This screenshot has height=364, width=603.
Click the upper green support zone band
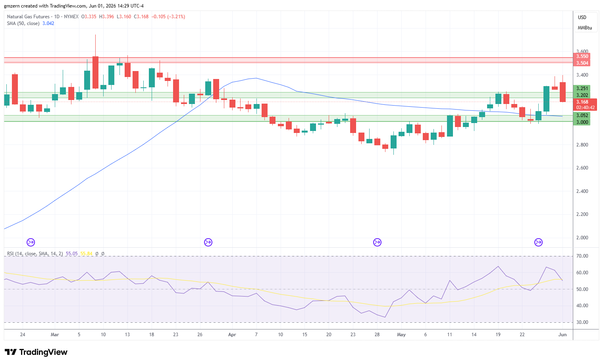289,95
